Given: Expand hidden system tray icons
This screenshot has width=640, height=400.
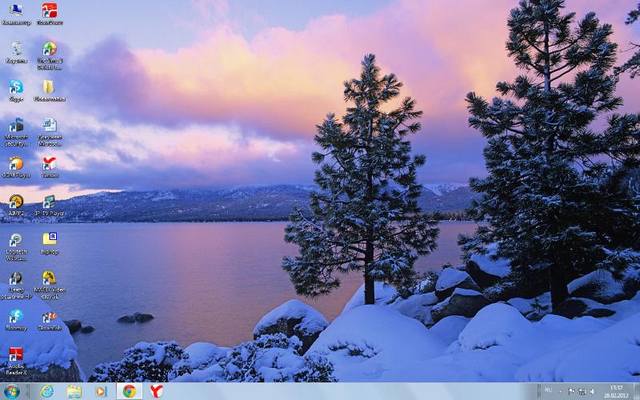Looking at the screenshot, I should tap(561, 391).
